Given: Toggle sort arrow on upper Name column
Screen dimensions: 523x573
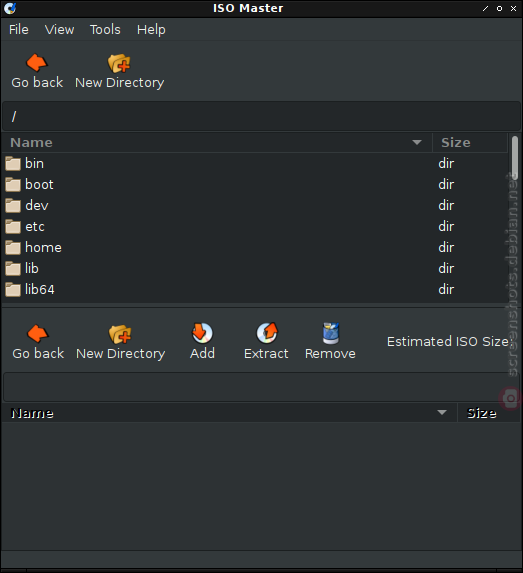Looking at the screenshot, I should (x=417, y=142).
